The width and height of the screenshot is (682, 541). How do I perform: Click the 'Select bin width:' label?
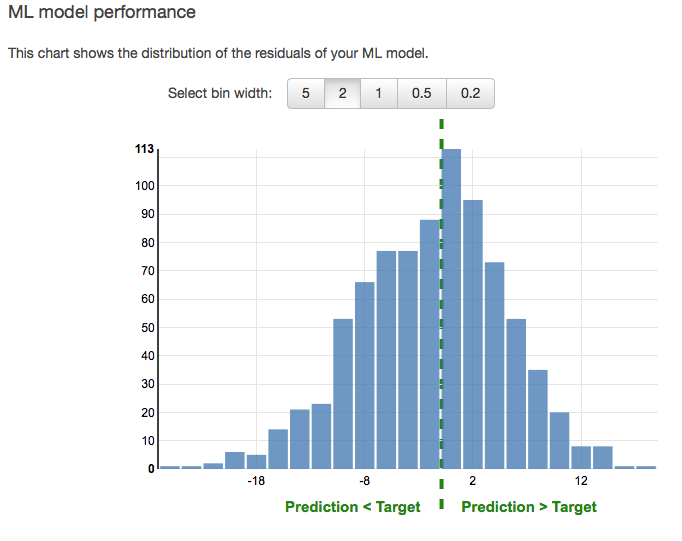[x=220, y=94]
